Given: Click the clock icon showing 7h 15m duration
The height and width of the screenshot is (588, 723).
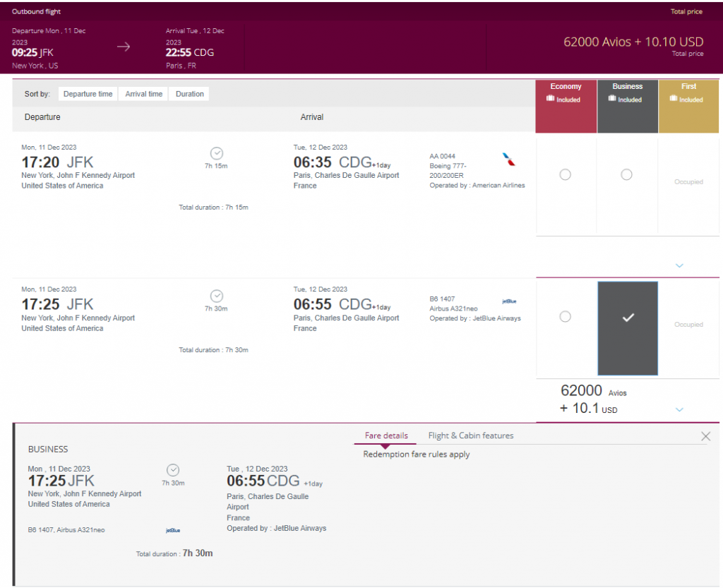Looking at the screenshot, I should [216, 154].
